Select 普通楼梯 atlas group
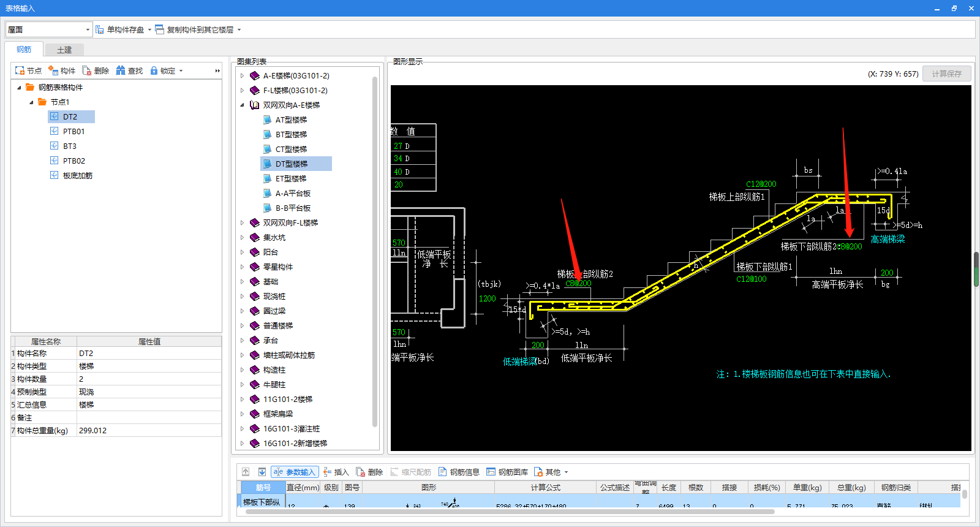Viewport: 980px width, 527px height. tap(278, 326)
